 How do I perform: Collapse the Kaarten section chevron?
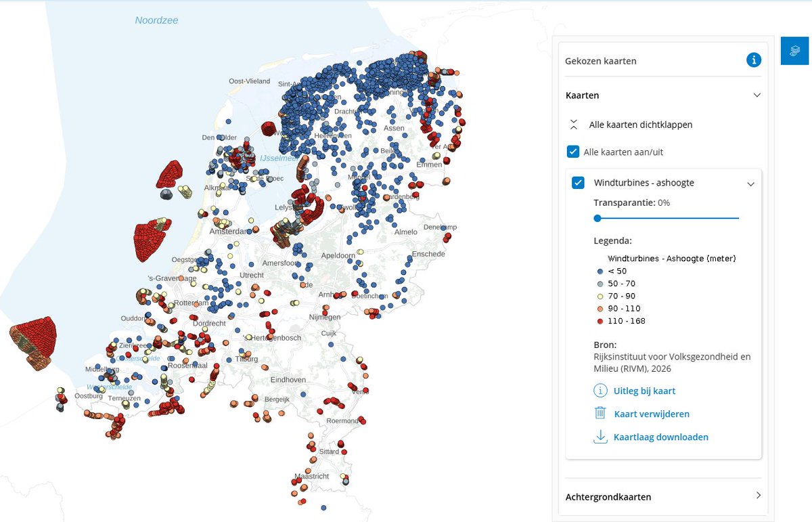click(757, 95)
